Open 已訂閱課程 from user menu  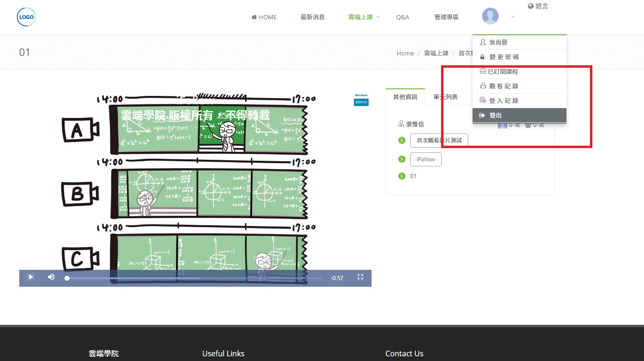[x=503, y=71]
